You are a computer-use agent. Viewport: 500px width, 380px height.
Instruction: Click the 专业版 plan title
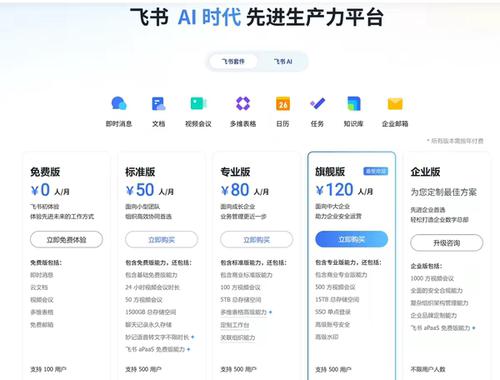pyautogui.click(x=235, y=172)
